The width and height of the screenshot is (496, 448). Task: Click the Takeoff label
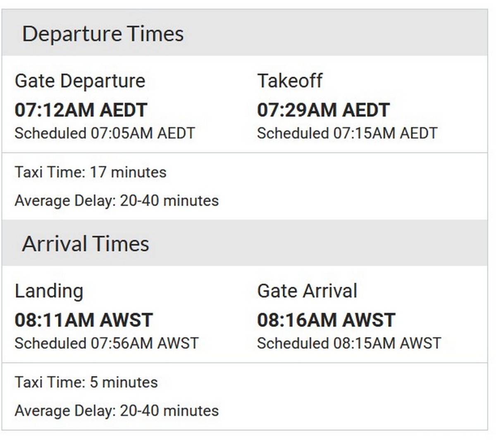[290, 81]
